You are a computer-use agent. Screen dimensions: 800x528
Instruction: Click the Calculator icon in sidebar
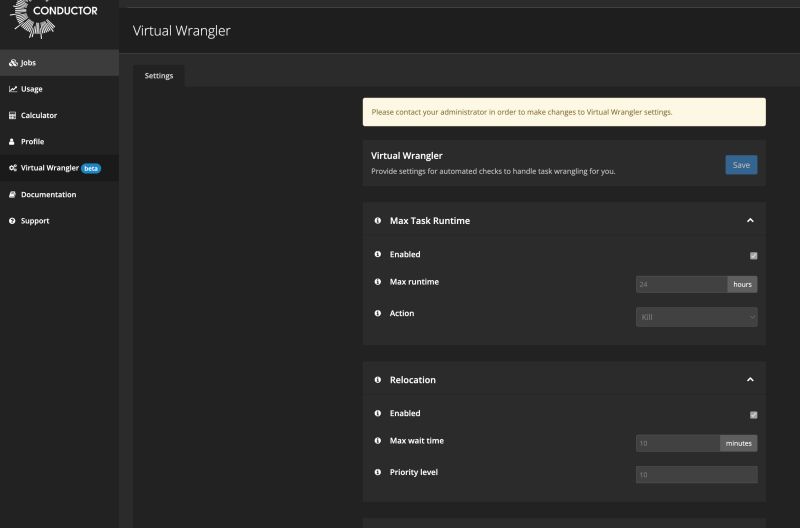point(12,115)
